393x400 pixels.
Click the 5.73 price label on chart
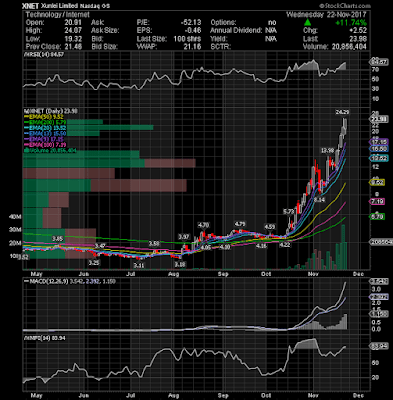click(x=288, y=211)
